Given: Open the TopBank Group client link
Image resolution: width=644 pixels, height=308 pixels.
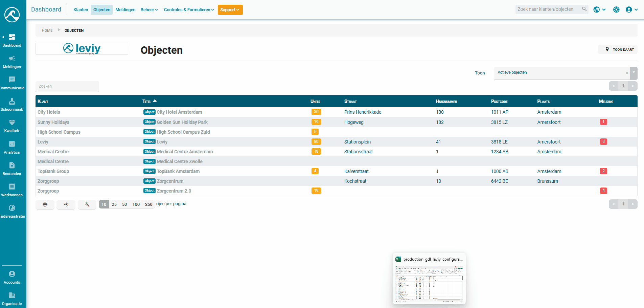Looking at the screenshot, I should [x=53, y=171].
